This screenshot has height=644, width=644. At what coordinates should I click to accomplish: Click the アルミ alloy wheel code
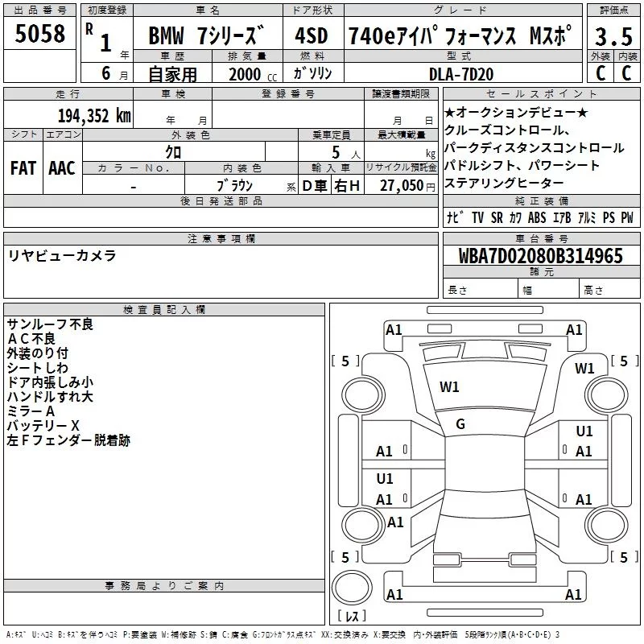[x=587, y=217]
